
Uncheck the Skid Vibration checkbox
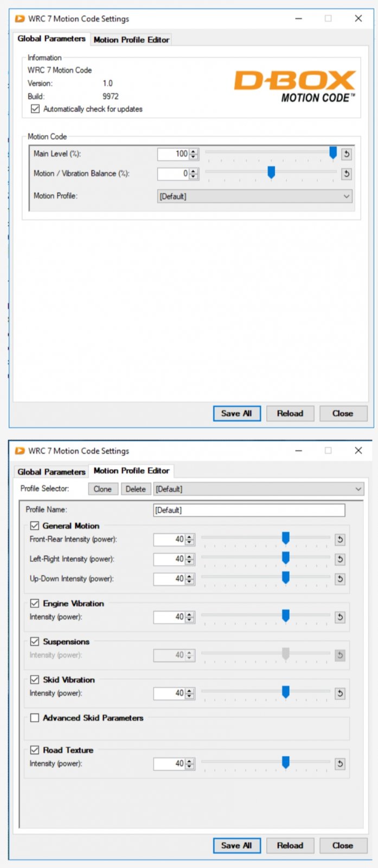pyautogui.click(x=35, y=680)
